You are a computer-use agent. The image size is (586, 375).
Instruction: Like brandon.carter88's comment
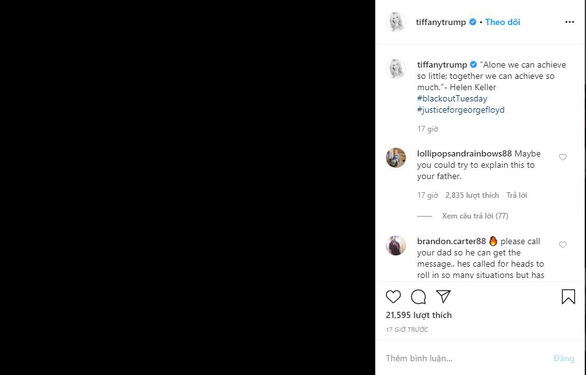tap(562, 245)
